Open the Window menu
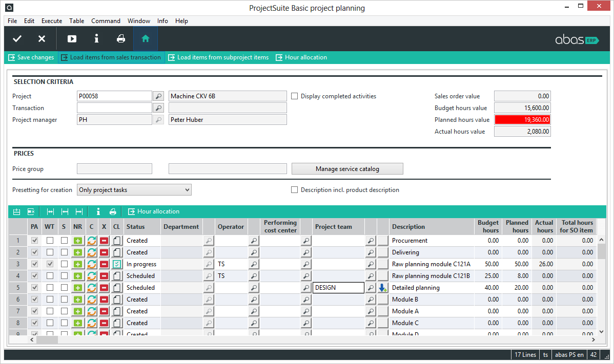This screenshot has width=614, height=364. [139, 21]
